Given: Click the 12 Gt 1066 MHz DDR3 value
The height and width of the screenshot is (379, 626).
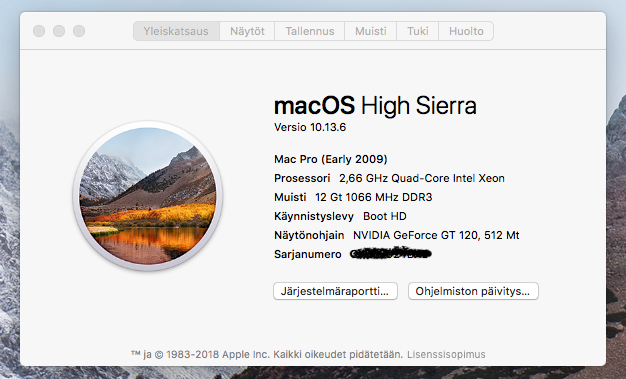Looking at the screenshot, I should 374,197.
